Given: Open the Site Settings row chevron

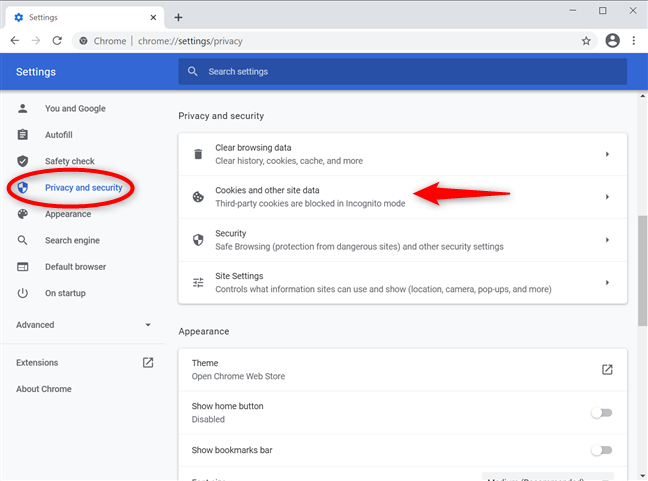Looking at the screenshot, I should 607,282.
